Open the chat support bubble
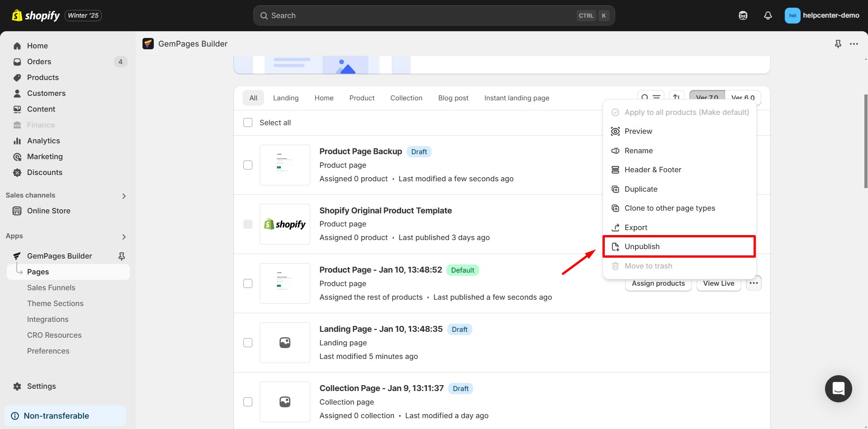Image resolution: width=868 pixels, height=429 pixels. point(838,388)
